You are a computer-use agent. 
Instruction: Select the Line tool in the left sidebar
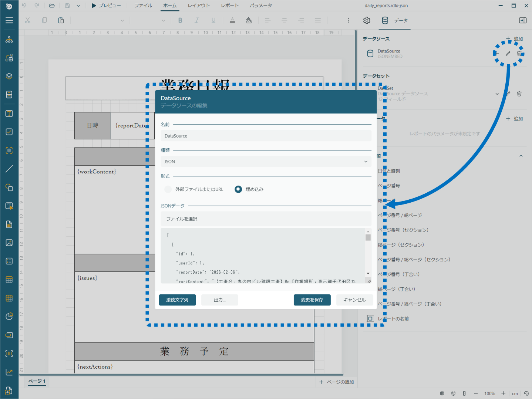(9, 169)
